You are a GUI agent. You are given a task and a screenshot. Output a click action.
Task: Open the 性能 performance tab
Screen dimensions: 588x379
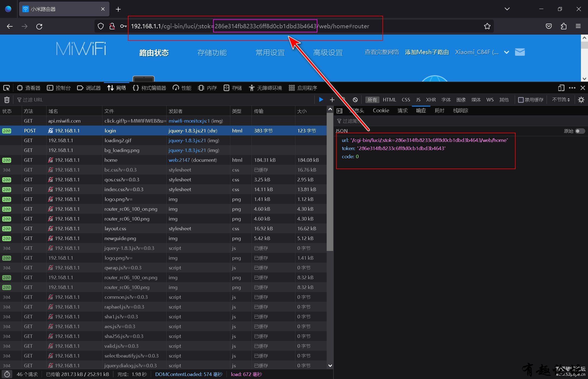coord(182,88)
